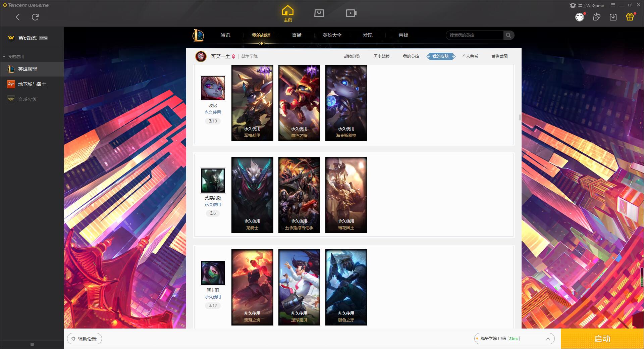Open the gift box icon
Image resolution: width=644 pixels, height=349 pixels.
(x=630, y=17)
